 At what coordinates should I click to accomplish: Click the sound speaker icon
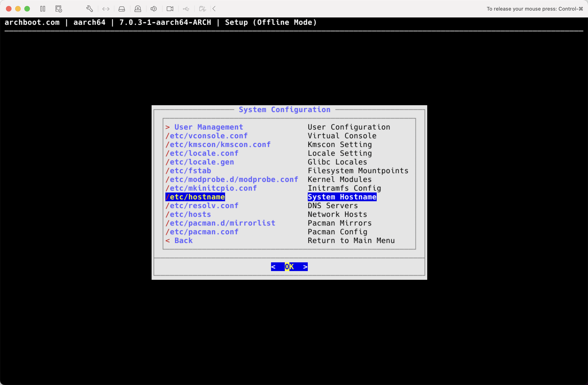154,9
